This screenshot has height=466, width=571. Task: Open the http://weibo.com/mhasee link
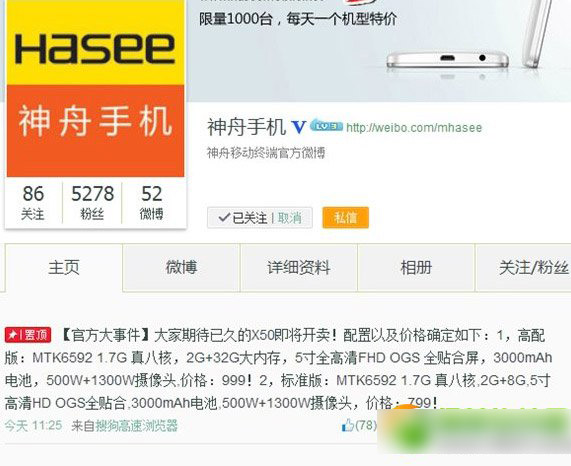[414, 127]
